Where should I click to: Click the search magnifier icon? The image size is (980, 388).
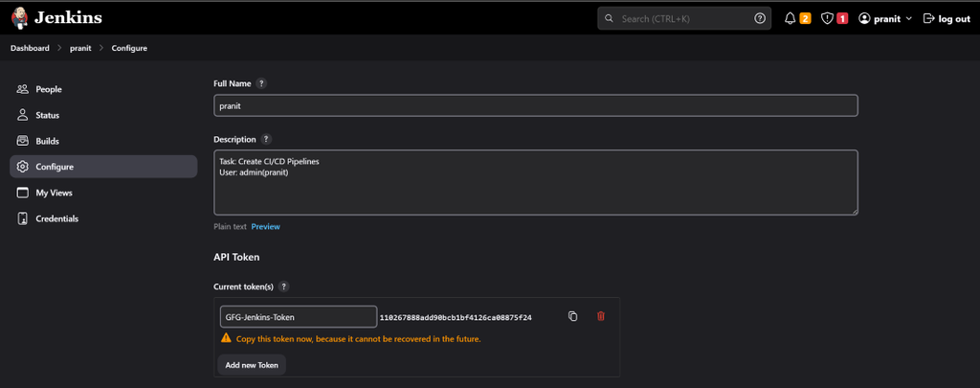(x=610, y=19)
